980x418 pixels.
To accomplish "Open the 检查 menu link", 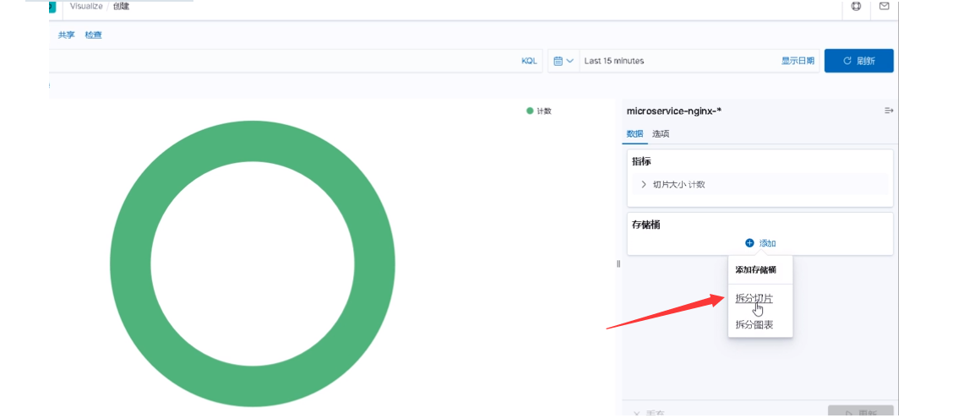I will click(94, 35).
